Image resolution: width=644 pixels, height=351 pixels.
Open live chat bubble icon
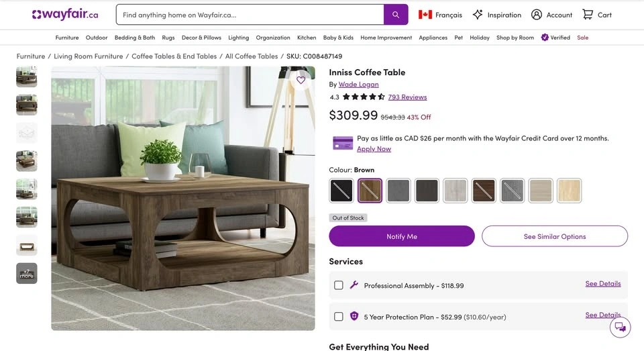[620, 327]
